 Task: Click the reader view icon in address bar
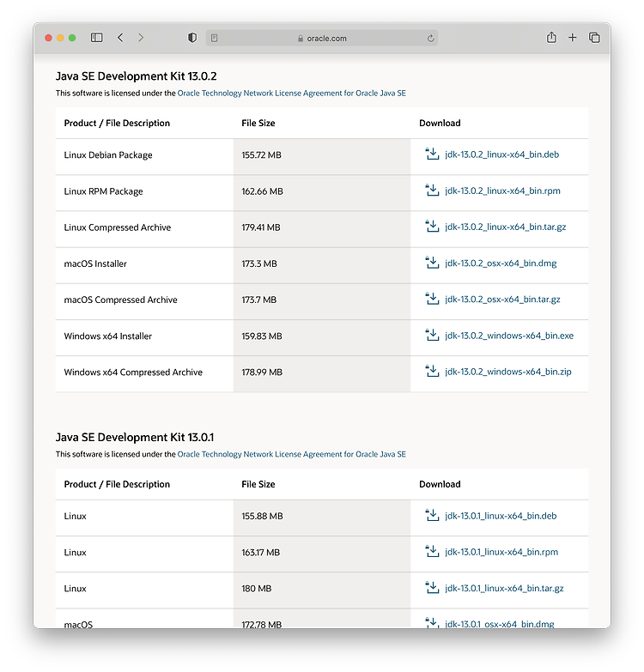[x=215, y=38]
